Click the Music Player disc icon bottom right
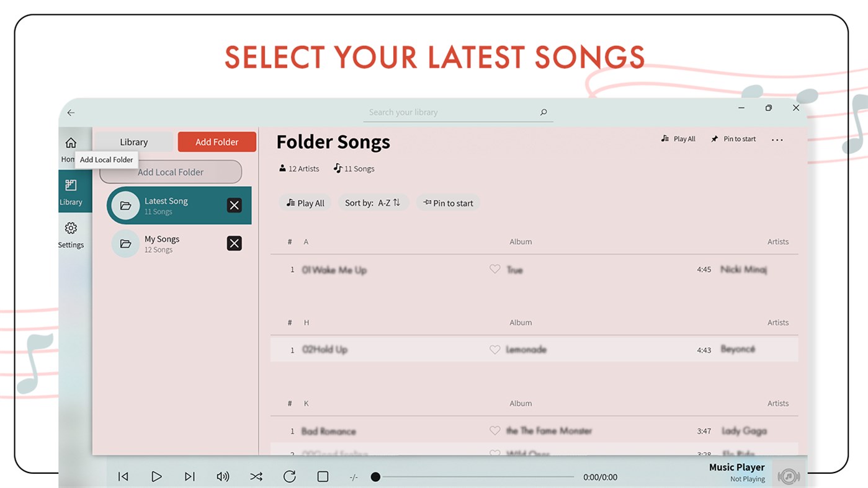The image size is (868, 488). click(x=789, y=476)
